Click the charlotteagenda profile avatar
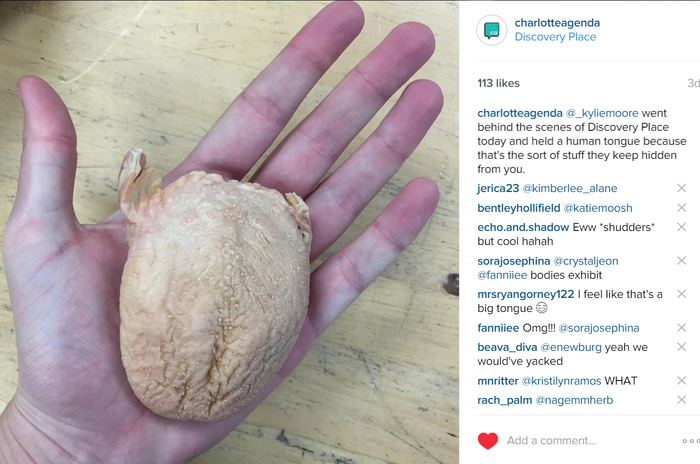Image resolution: width=700 pixels, height=464 pixels. point(492,30)
